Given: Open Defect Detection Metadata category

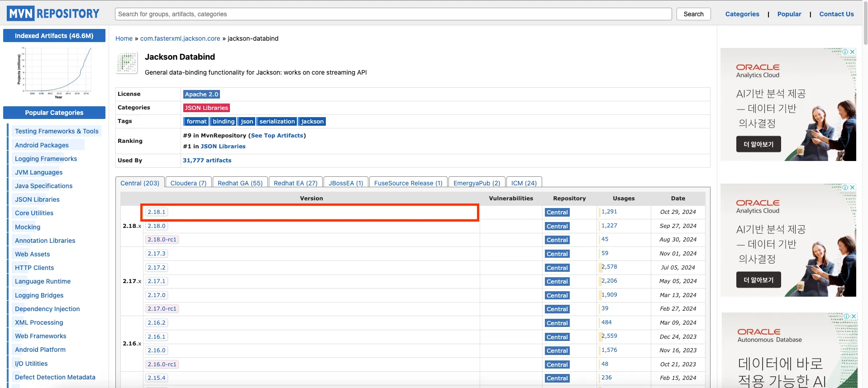Looking at the screenshot, I should pos(55,377).
